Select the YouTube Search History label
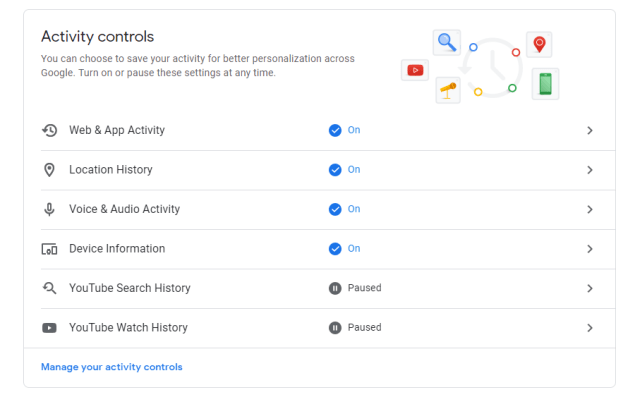Image resolution: width=640 pixels, height=397 pixels. tap(130, 288)
